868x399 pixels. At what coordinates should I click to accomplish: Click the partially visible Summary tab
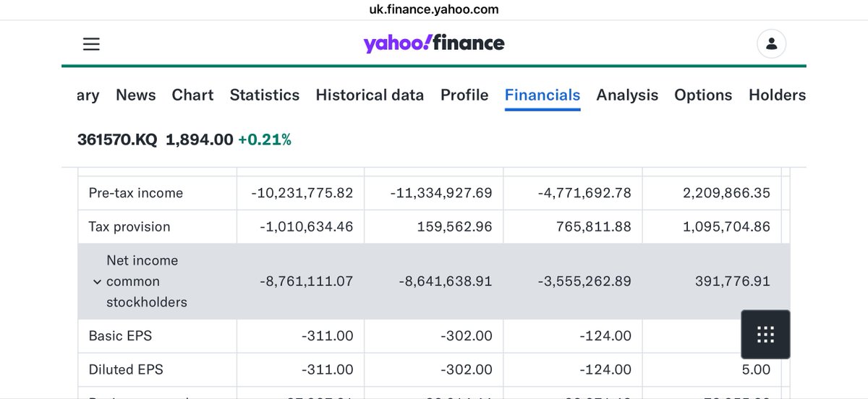tap(88, 95)
